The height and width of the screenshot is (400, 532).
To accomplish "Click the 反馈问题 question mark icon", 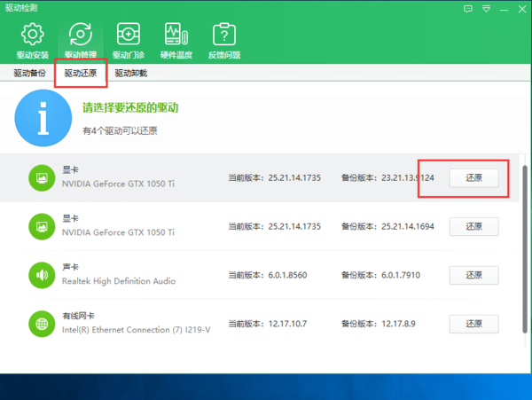I will 223,35.
